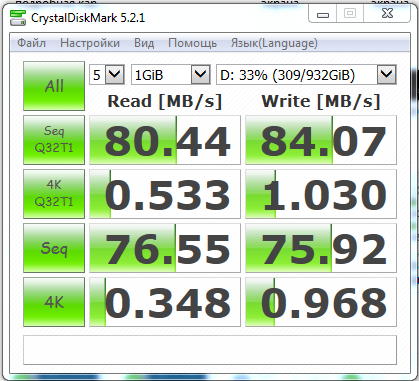419x381 pixels.
Task: Click the Seq Q32T1 read result 80.44
Action: tap(165, 140)
